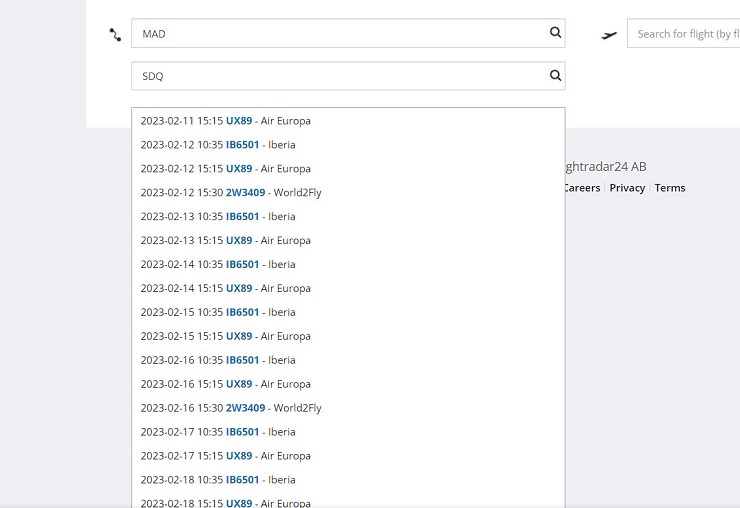Screen dimensions: 740x508
Task: Select 2023-02-17 10:35 IB6501 Iberia flight
Action: click(x=348, y=432)
